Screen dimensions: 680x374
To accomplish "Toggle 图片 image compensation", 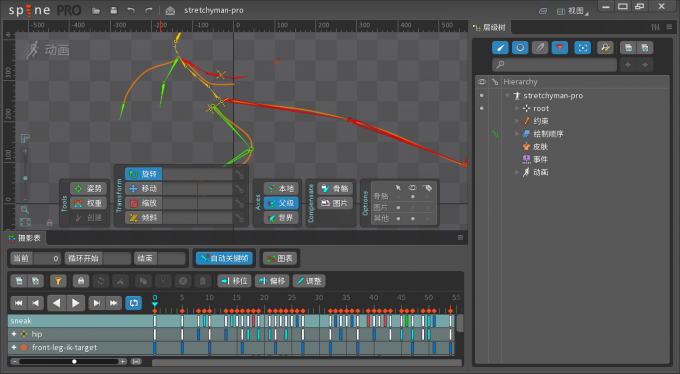I will pos(335,203).
